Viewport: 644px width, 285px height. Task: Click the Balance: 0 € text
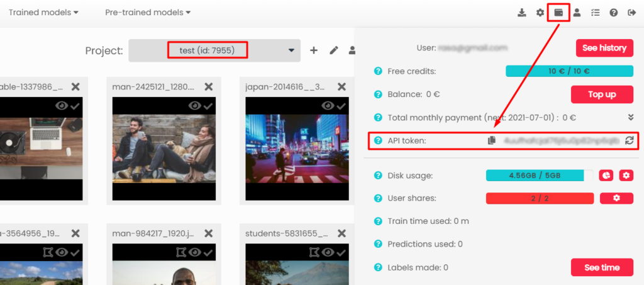[414, 94]
